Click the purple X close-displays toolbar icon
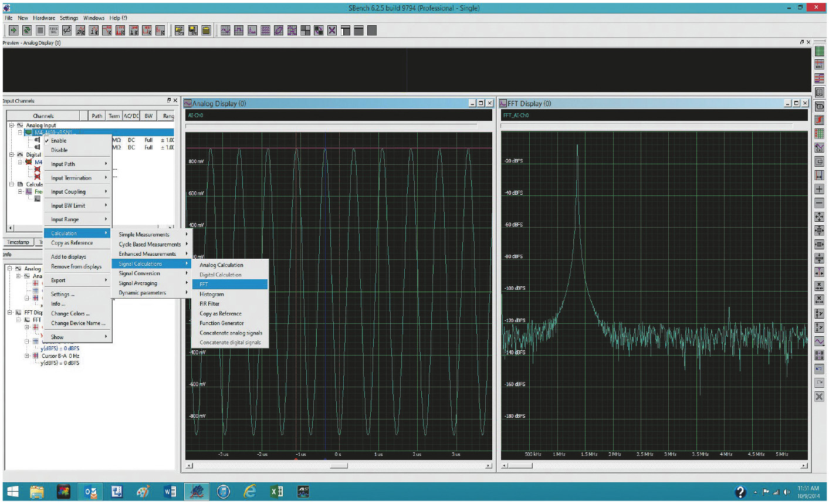 332,31
